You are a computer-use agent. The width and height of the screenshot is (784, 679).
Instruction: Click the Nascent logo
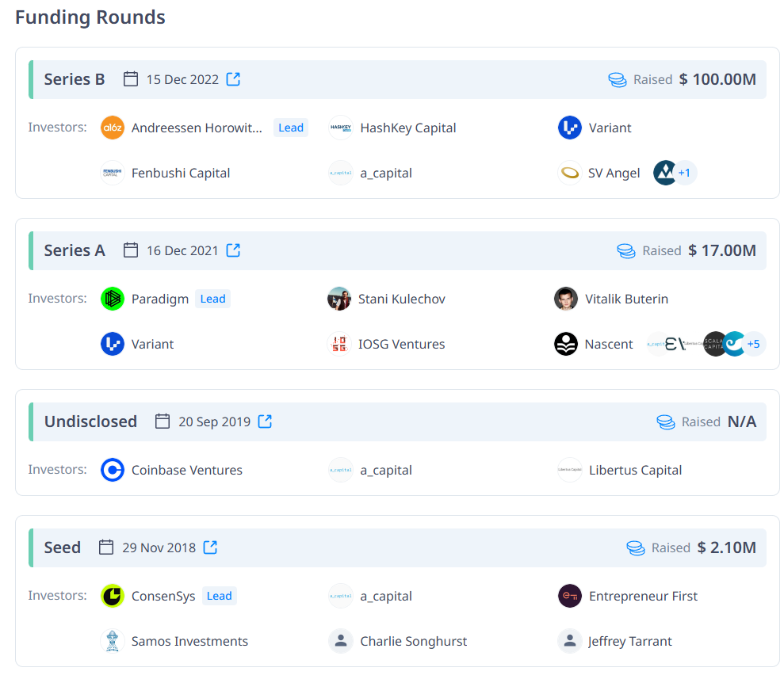click(566, 344)
